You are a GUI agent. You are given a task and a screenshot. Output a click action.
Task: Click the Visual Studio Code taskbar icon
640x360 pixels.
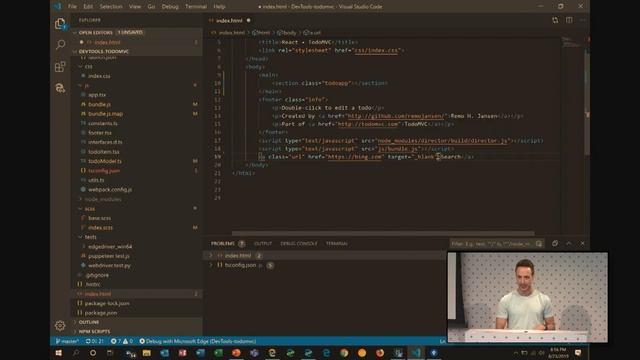pos(416,353)
